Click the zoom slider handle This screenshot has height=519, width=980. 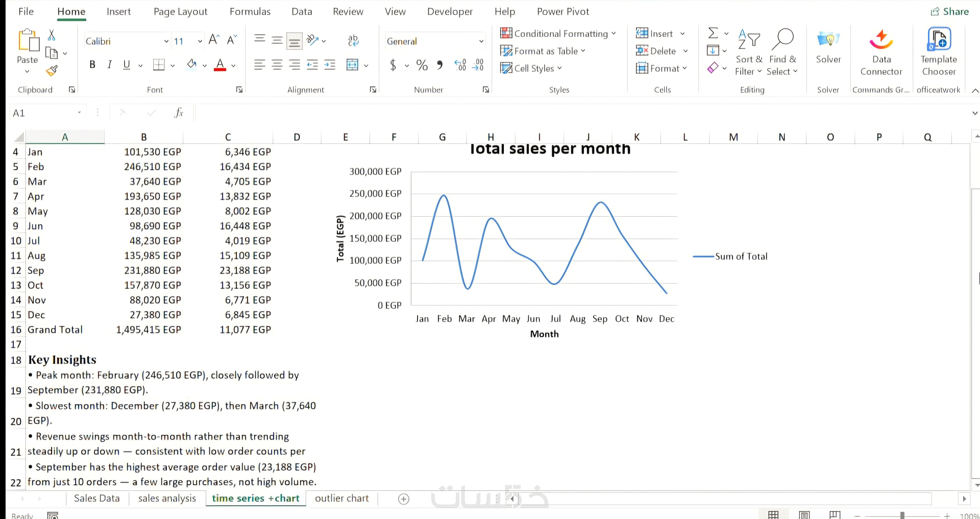(x=902, y=516)
